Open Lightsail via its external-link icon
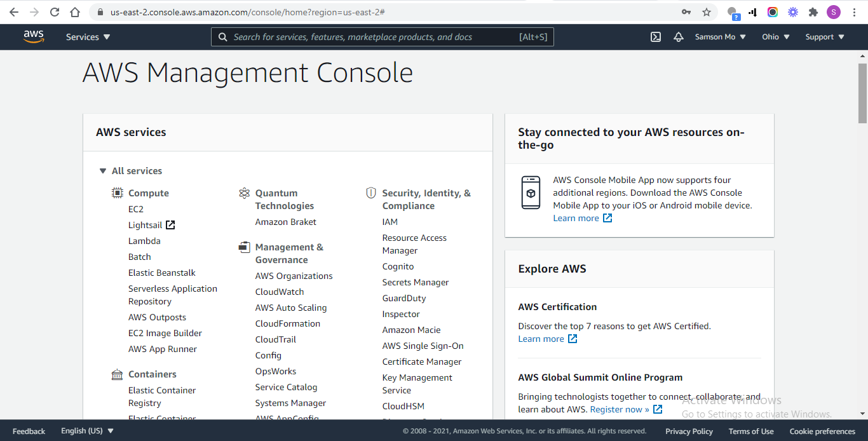The width and height of the screenshot is (868, 441). (x=172, y=224)
